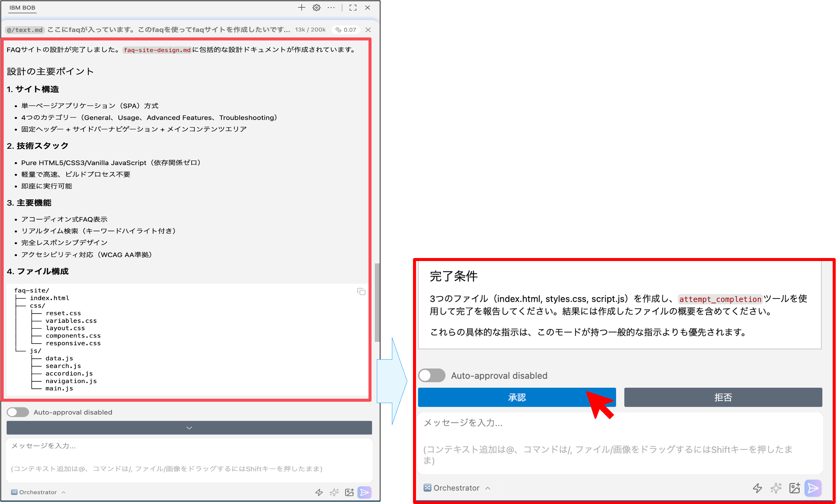Click variables.css in the file tree
The width and height of the screenshot is (836, 504).
pos(71,321)
